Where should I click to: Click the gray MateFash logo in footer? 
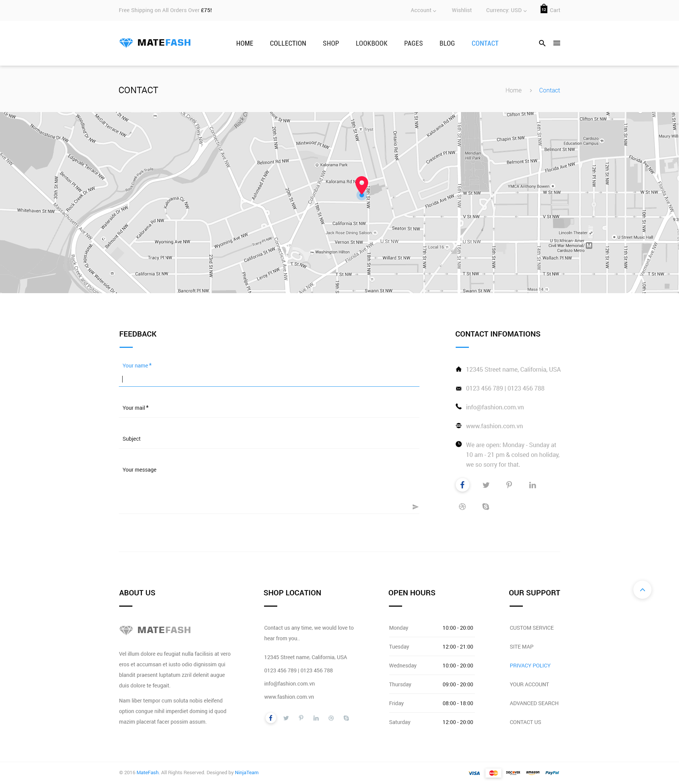tap(155, 630)
